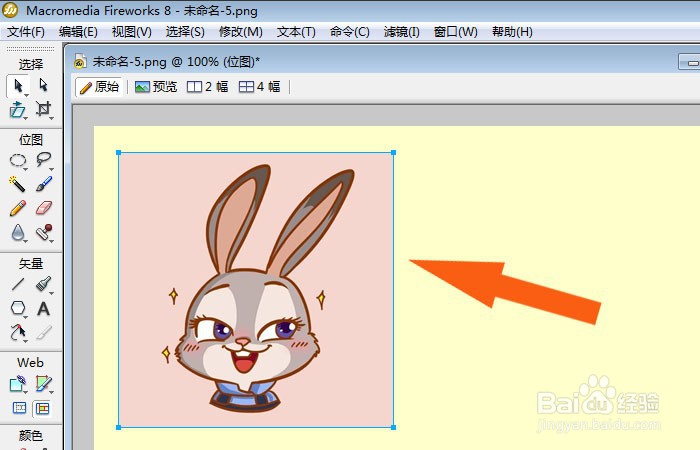Select the Rubber Stamp tool
Image resolution: width=700 pixels, height=450 pixels.
click(44, 233)
